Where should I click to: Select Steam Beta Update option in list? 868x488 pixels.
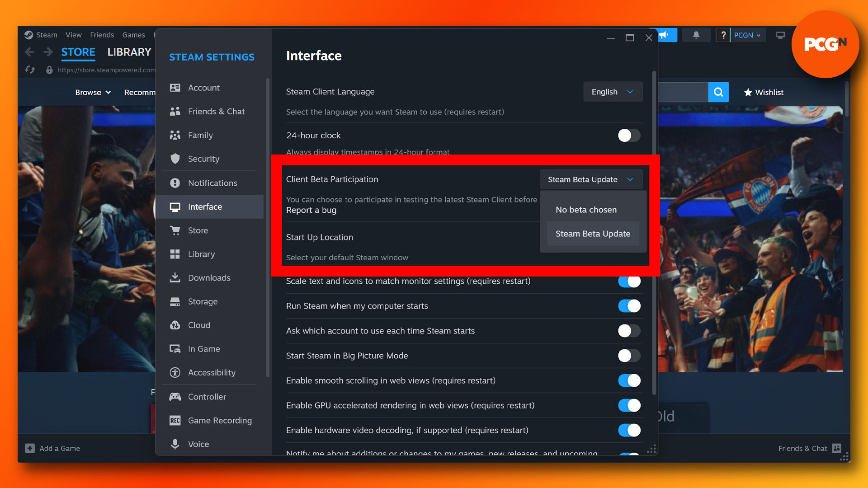pyautogui.click(x=593, y=234)
